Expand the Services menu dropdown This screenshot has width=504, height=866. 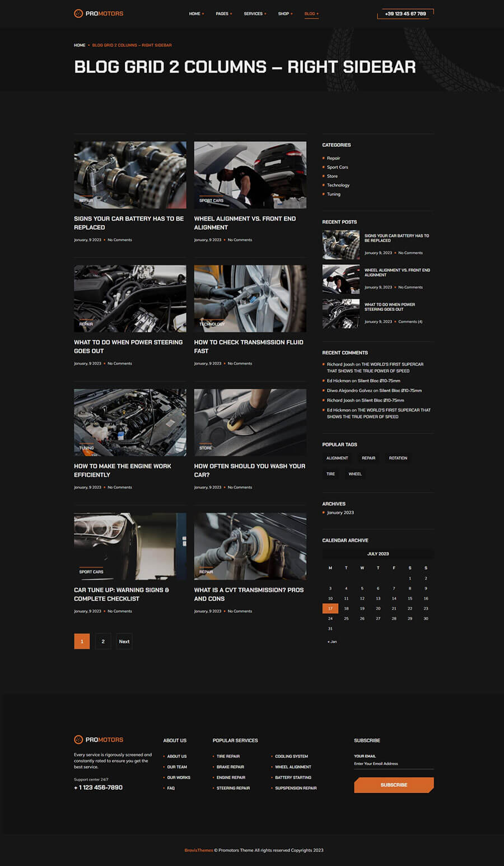(255, 13)
